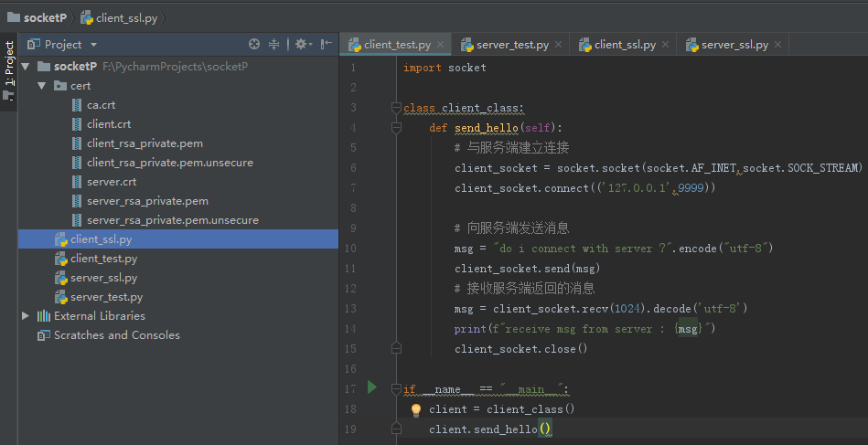Screen dimensions: 868x445
Task: Click the Collapse All icon in Project panel
Action: point(274,44)
